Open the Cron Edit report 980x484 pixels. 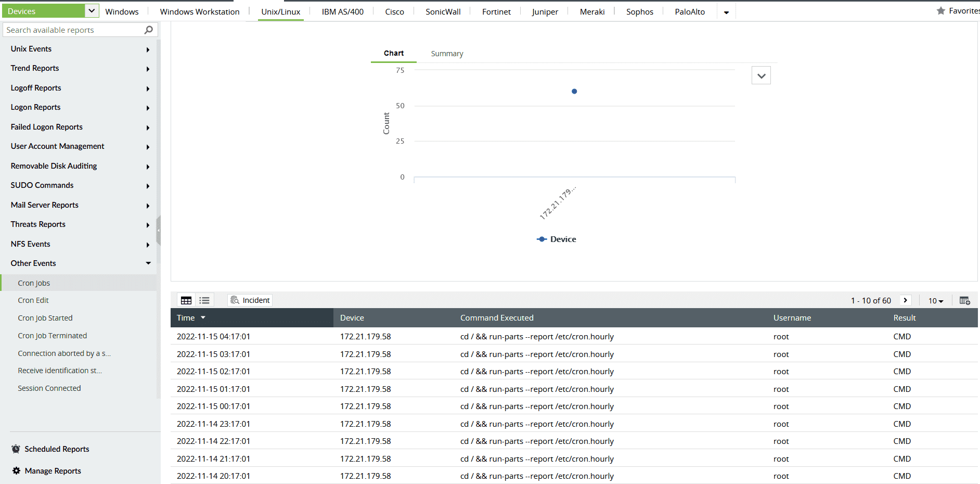(33, 300)
